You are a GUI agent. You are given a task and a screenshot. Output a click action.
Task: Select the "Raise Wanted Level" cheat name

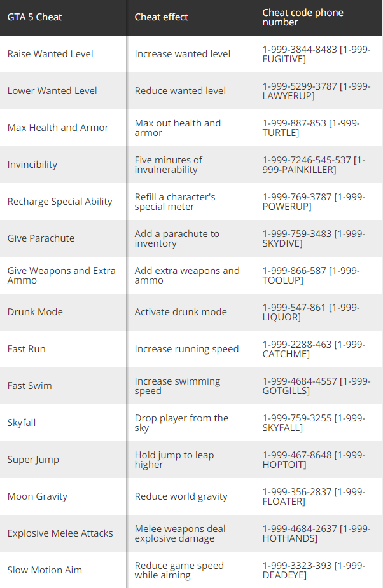click(x=50, y=54)
